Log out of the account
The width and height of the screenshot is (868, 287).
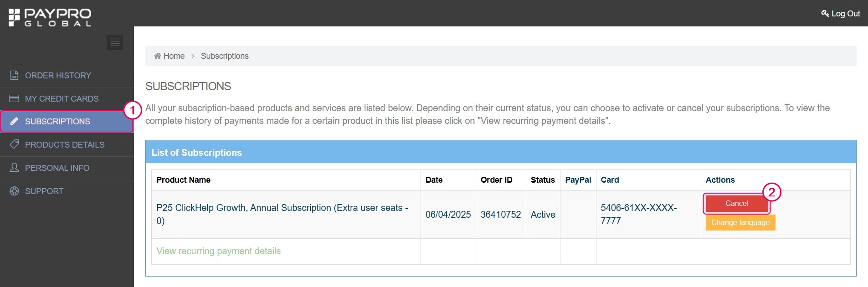coord(841,14)
